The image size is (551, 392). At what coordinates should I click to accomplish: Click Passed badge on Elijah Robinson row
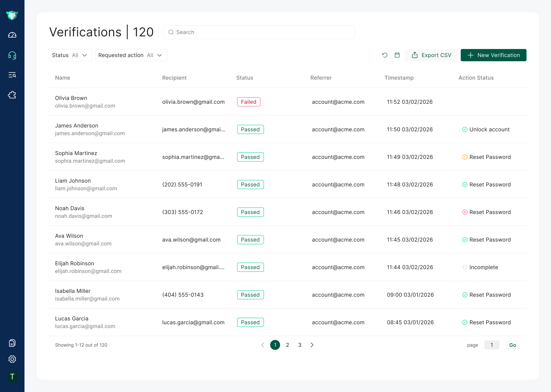coord(250,267)
